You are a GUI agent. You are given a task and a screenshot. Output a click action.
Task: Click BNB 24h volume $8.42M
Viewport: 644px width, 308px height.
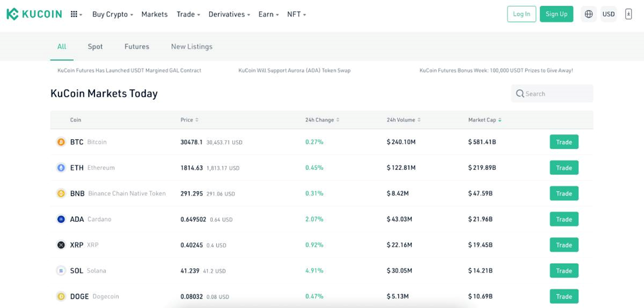coord(398,193)
